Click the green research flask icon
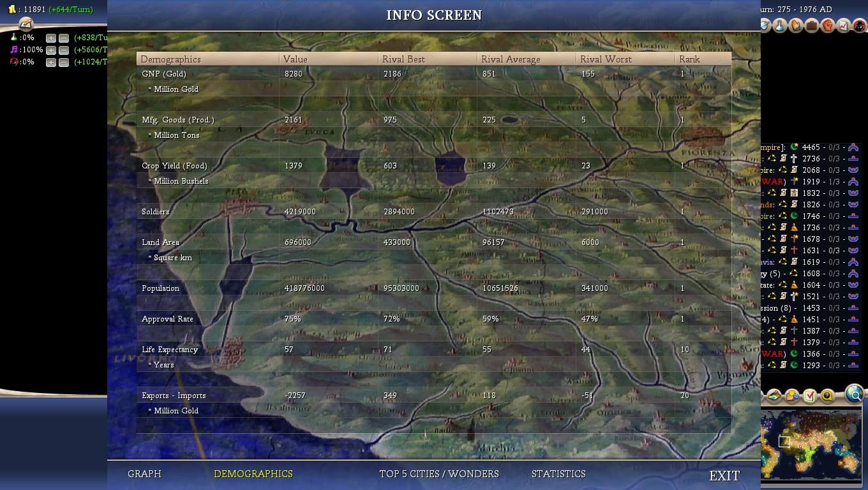This screenshot has width=868, height=490. click(13, 38)
